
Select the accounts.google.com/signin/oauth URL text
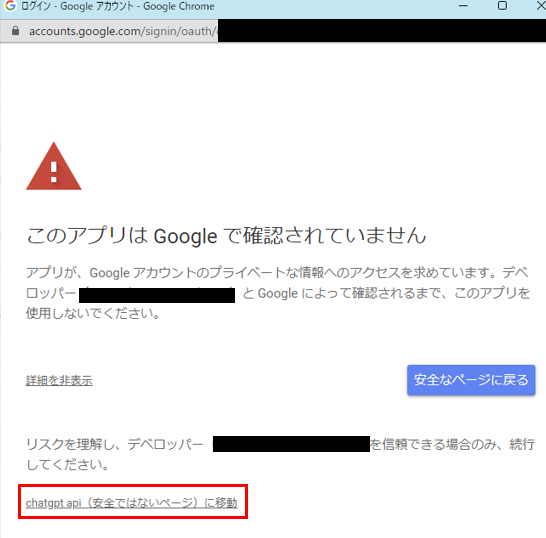tap(122, 31)
